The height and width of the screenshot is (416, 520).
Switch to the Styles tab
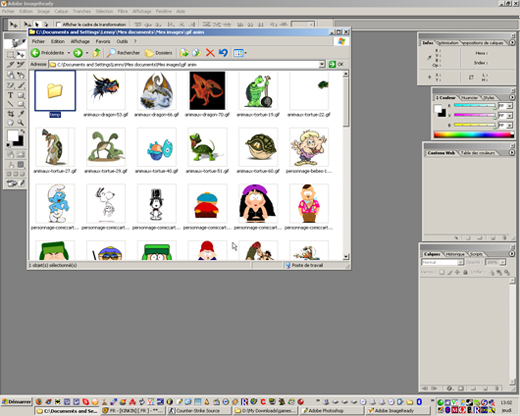(489, 98)
